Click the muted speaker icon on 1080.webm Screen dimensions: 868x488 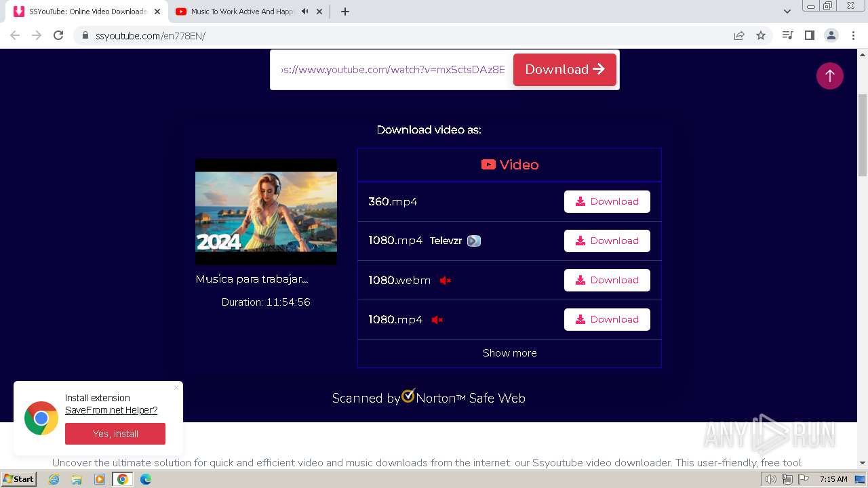coord(445,280)
